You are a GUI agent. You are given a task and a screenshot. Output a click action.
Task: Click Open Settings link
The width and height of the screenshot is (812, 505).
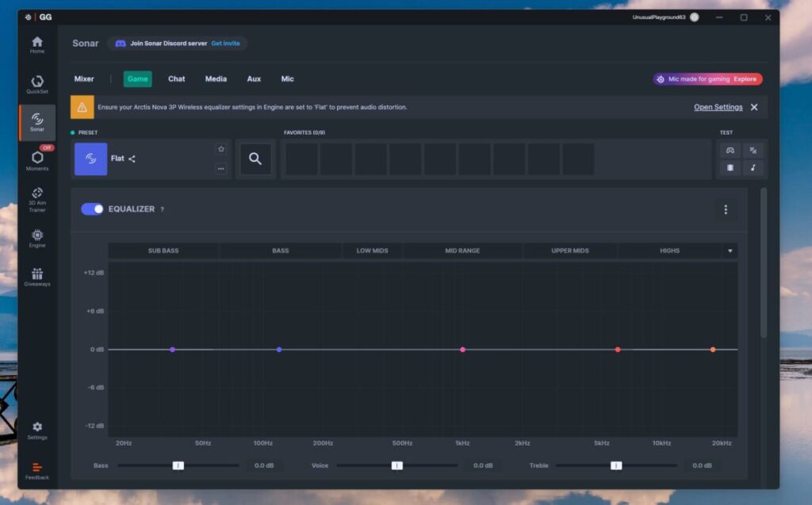[718, 107]
